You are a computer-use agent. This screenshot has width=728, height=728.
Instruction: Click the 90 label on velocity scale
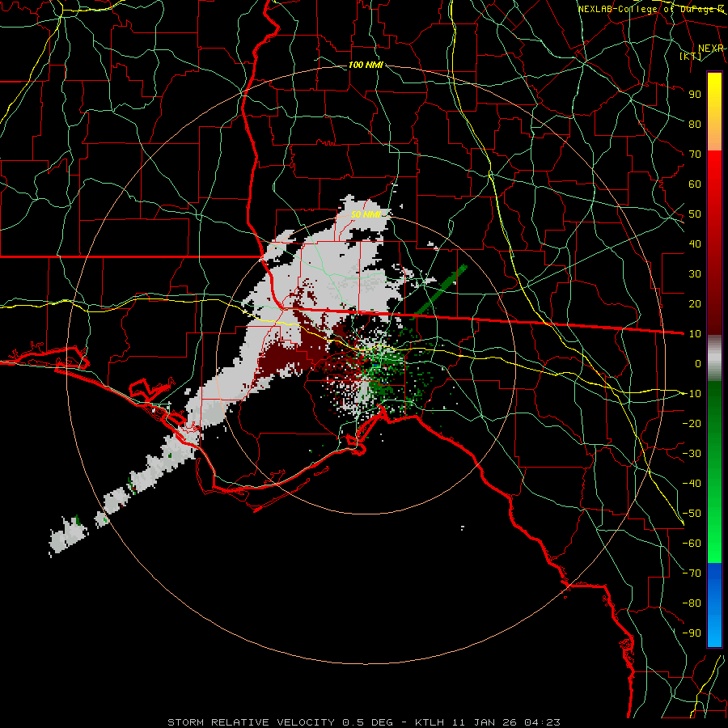[x=695, y=95]
